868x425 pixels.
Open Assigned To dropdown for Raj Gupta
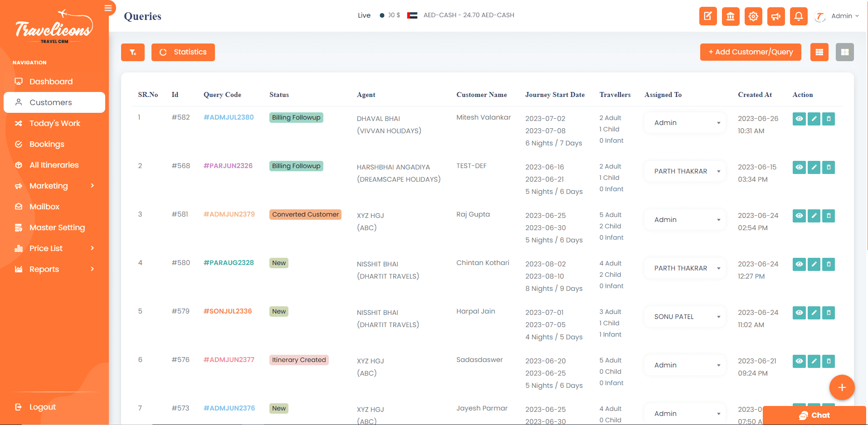coord(685,220)
